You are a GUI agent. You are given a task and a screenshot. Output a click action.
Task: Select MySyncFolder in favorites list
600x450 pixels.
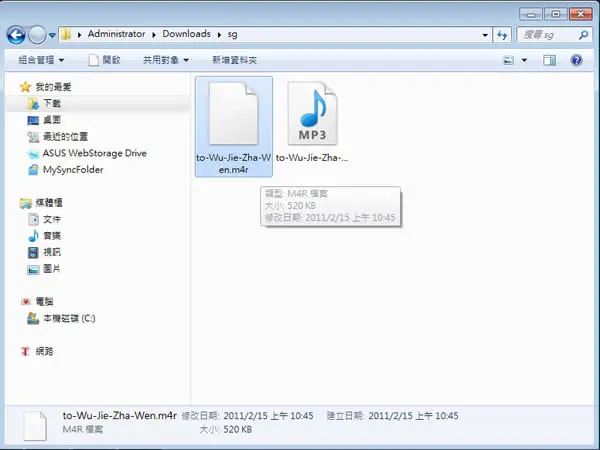click(x=73, y=170)
